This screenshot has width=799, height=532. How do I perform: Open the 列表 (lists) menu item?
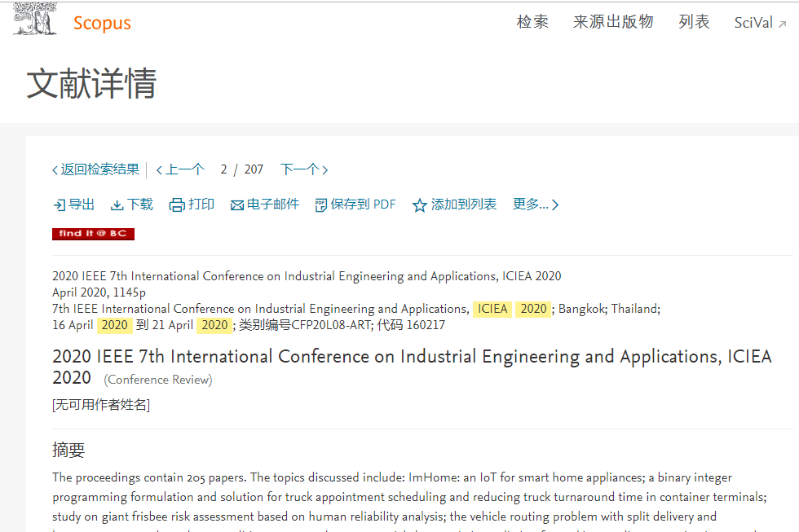694,22
